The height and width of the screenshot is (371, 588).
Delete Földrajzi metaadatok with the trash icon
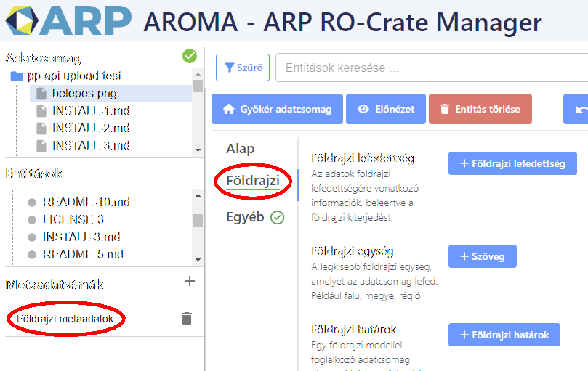pyautogui.click(x=187, y=319)
